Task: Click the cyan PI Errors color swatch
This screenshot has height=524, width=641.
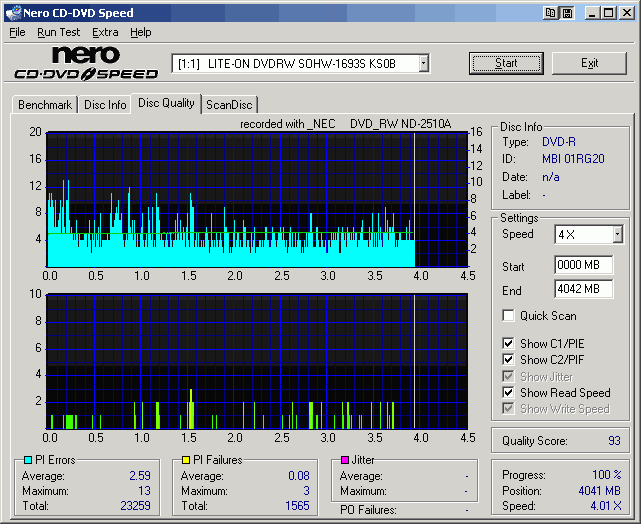Action: point(27,461)
